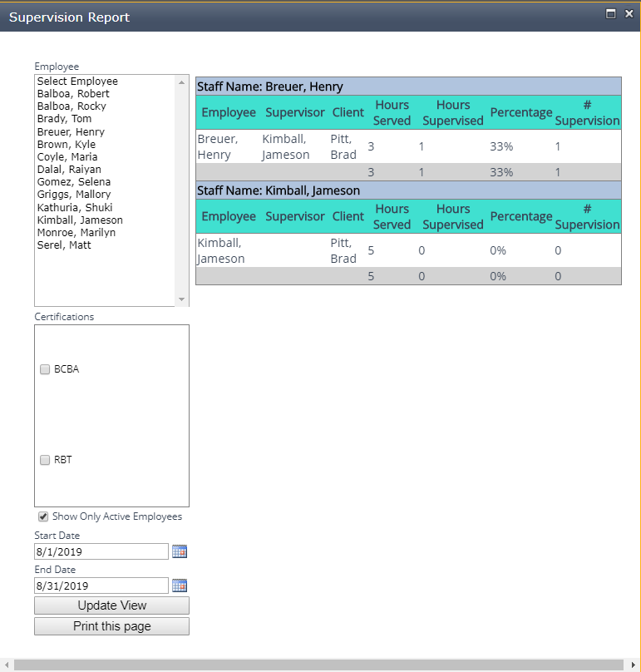The width and height of the screenshot is (641, 672).
Task: Open the End Date calendar picker icon
Action: coord(180,586)
